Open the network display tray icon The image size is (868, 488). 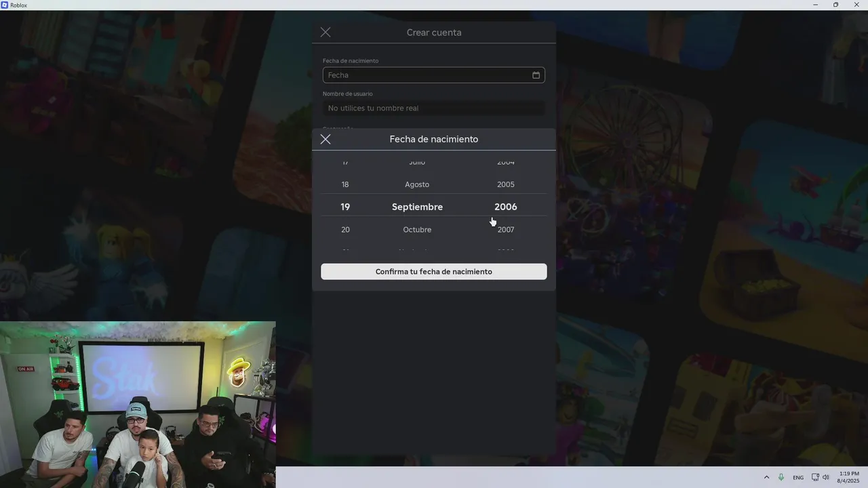pos(815,477)
